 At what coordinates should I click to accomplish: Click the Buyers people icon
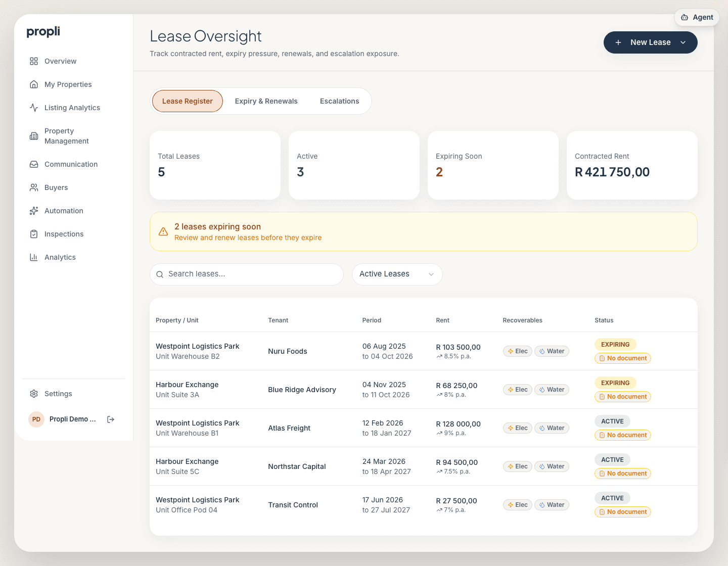(x=34, y=187)
